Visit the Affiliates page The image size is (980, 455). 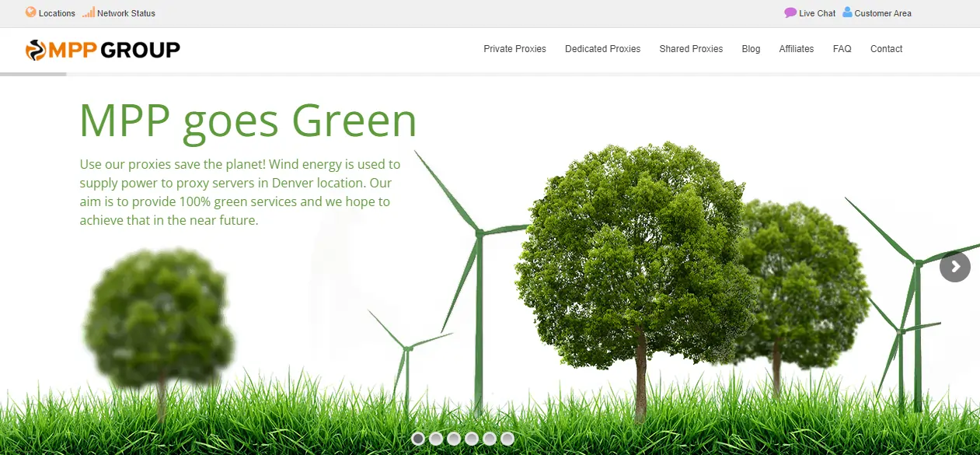(x=797, y=49)
